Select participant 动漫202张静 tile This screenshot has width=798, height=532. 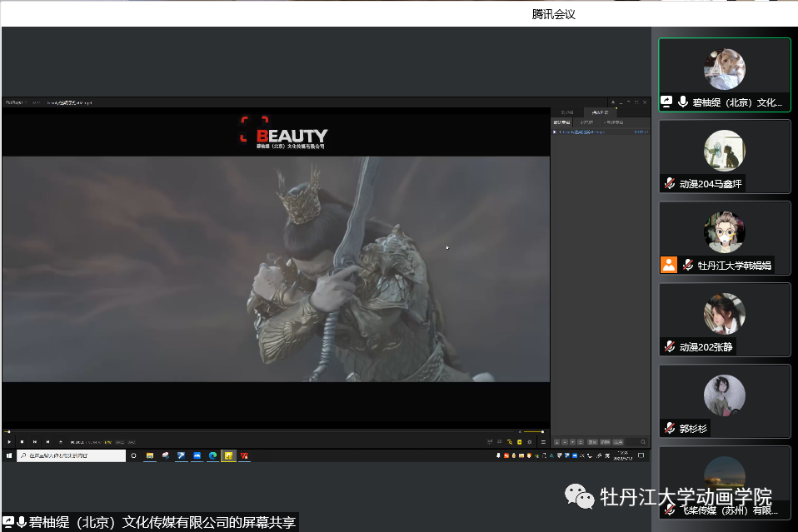pyautogui.click(x=724, y=320)
